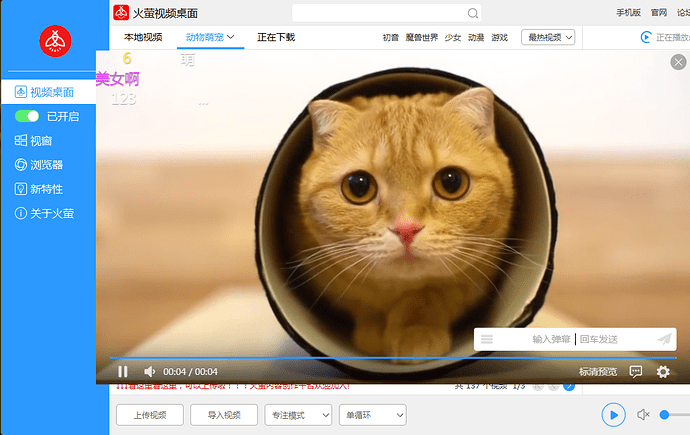
Task: Open 新特性 in the sidebar
Action: (x=39, y=189)
